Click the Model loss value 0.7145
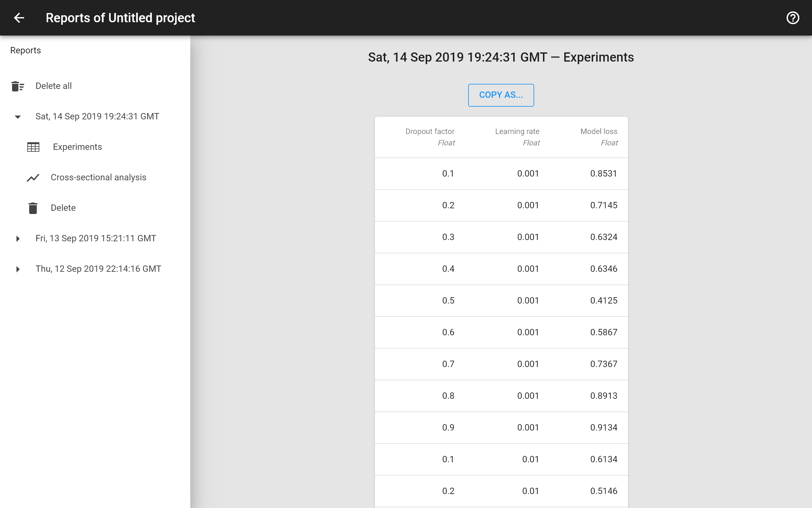 pyautogui.click(x=604, y=205)
